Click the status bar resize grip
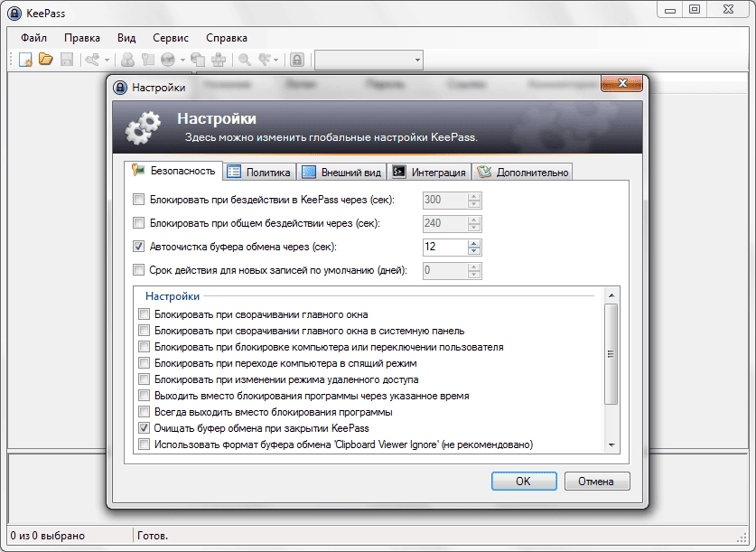The image size is (756, 552). [x=742, y=538]
